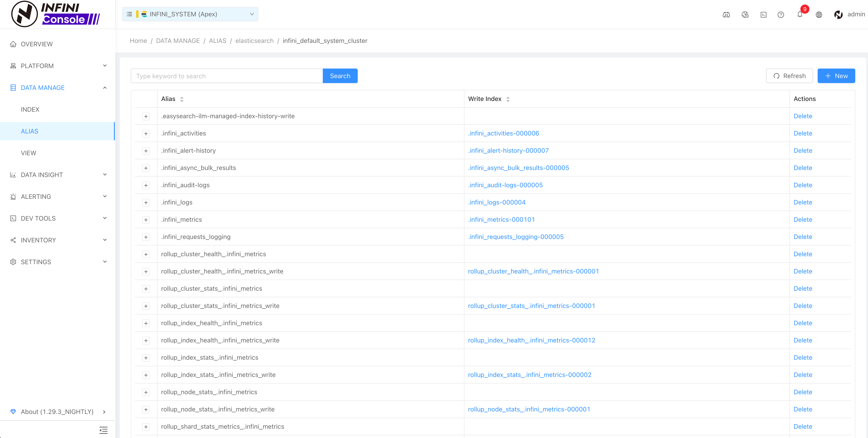
Task: Click the cluster list icon beside INFINI_SYSTEM
Action: pos(129,14)
